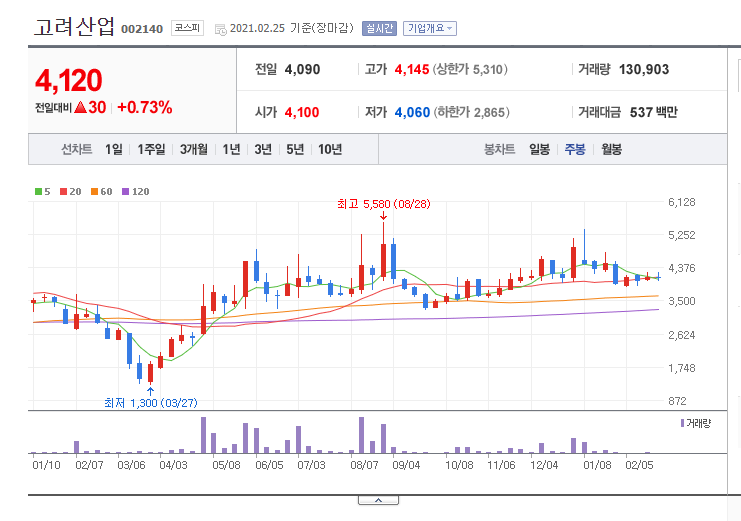Select the 3개월 line chart period
Viewport: 741px width, 521px height.
tap(194, 149)
